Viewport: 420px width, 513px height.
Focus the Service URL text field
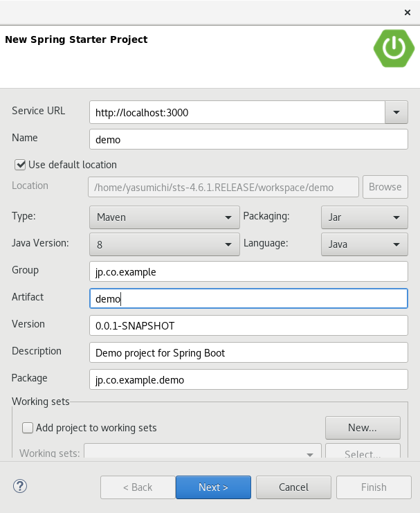click(237, 112)
